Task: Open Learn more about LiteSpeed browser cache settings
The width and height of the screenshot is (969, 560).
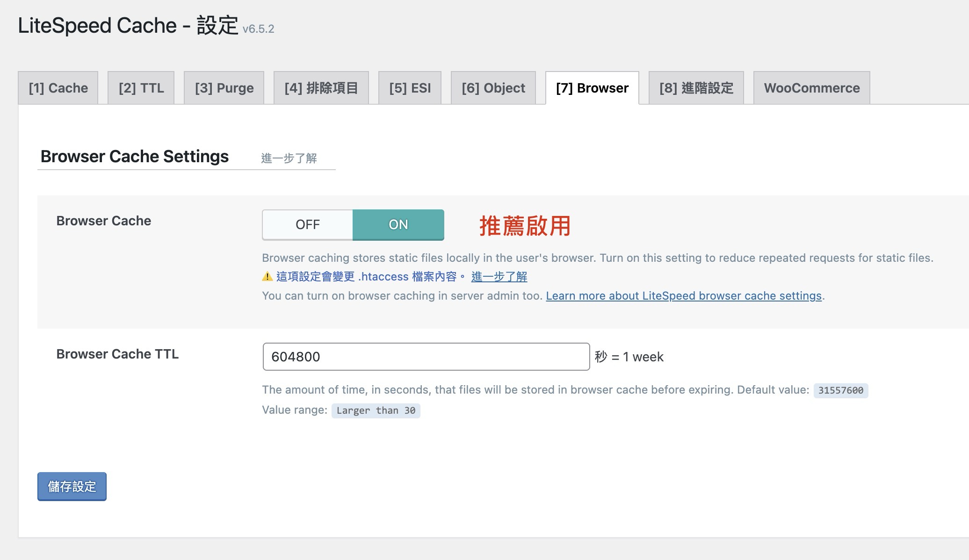Action: (684, 296)
